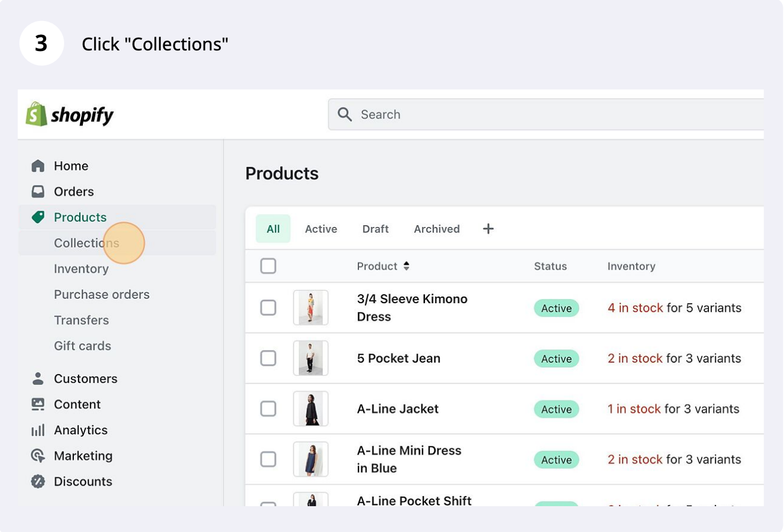Tick the select-all products header checkbox
The height and width of the screenshot is (532, 784).
coord(268,266)
